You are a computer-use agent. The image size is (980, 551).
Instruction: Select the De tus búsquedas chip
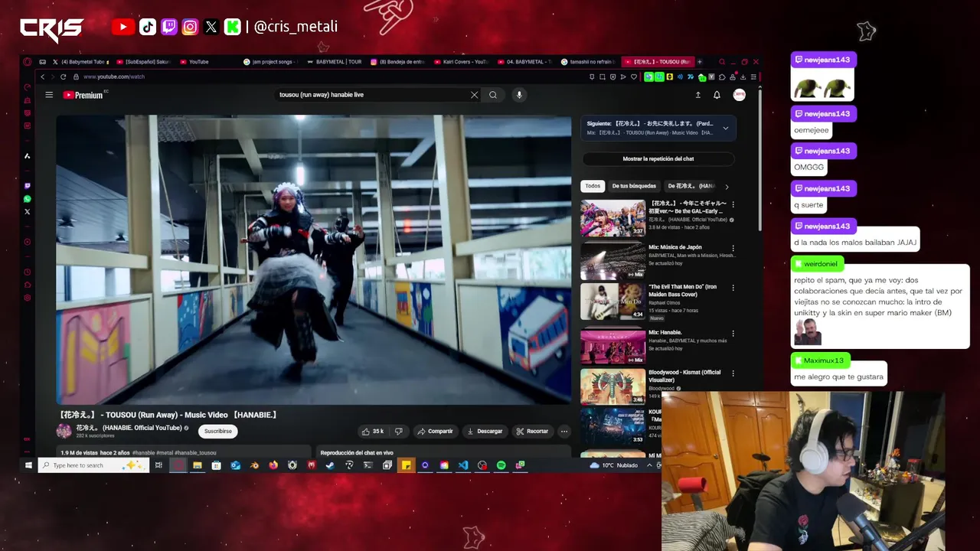[x=634, y=186]
